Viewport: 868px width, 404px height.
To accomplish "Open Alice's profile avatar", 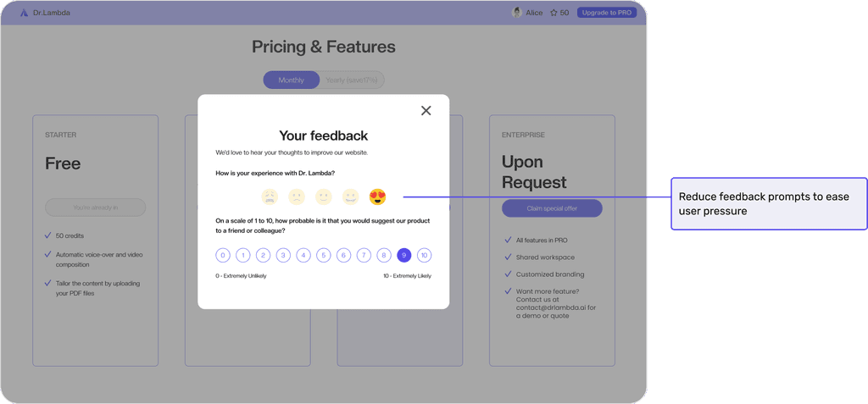I will (x=517, y=13).
